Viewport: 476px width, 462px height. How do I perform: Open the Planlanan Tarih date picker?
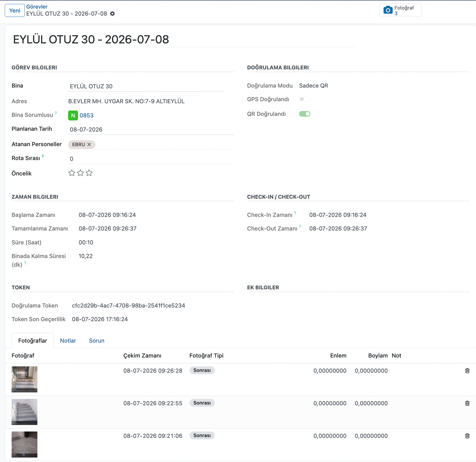(x=151, y=129)
